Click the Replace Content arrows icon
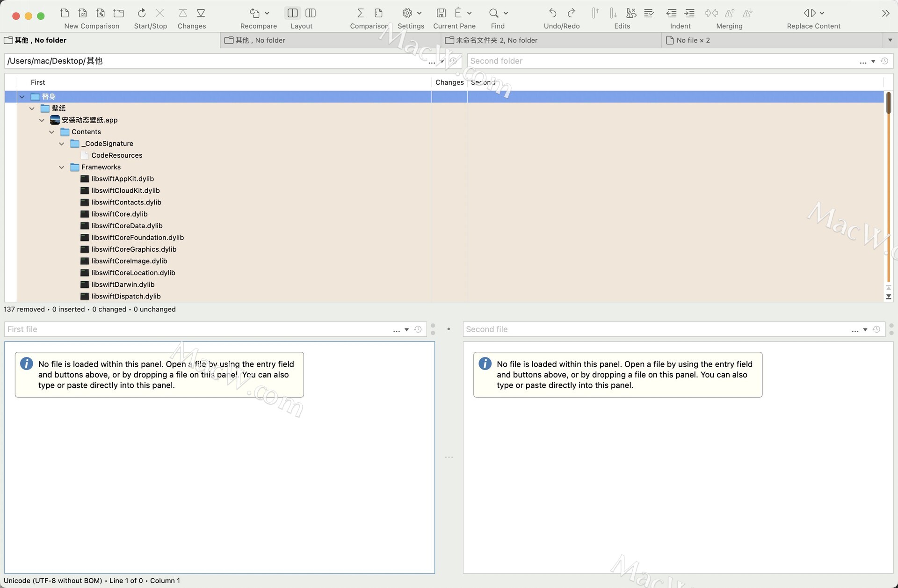This screenshot has height=588, width=898. click(x=810, y=13)
